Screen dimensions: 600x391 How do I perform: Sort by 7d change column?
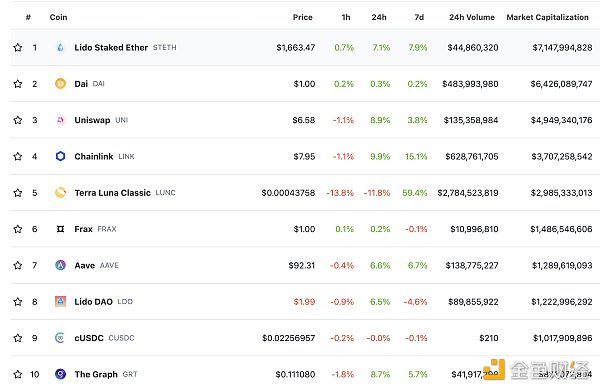pos(419,17)
